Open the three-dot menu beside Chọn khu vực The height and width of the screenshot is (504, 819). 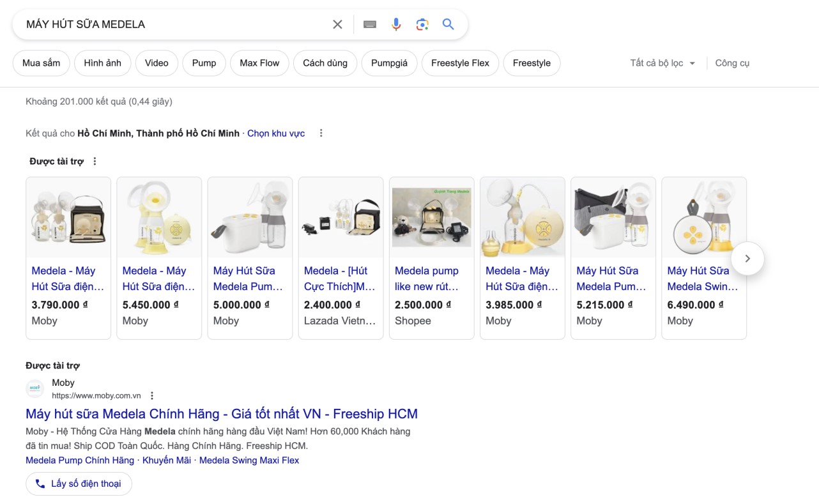pos(321,134)
